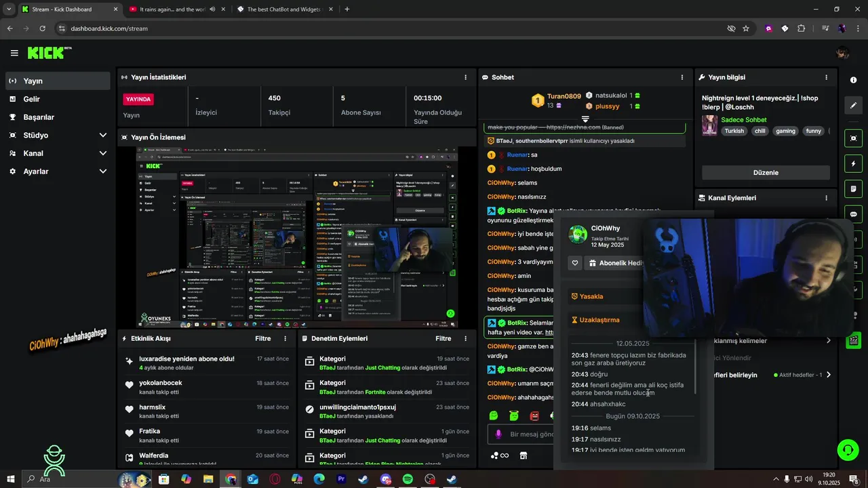Expand the Aktif hedefler chevron

(x=828, y=375)
